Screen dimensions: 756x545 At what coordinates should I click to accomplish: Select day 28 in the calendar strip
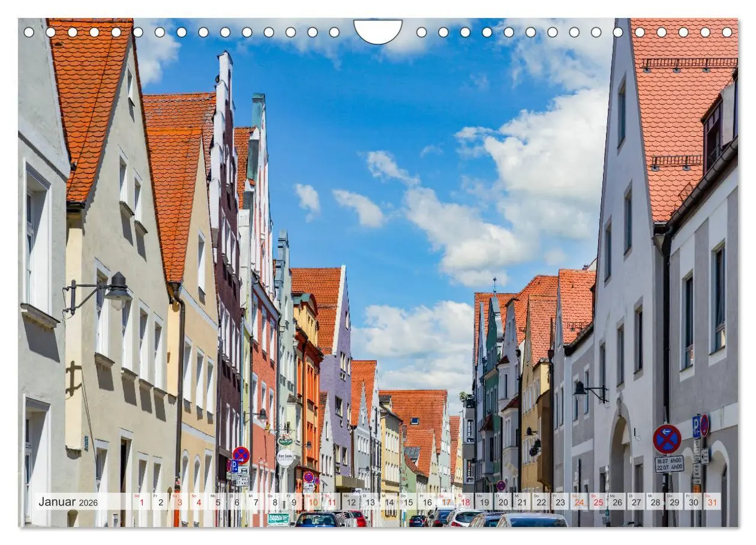coord(656,502)
